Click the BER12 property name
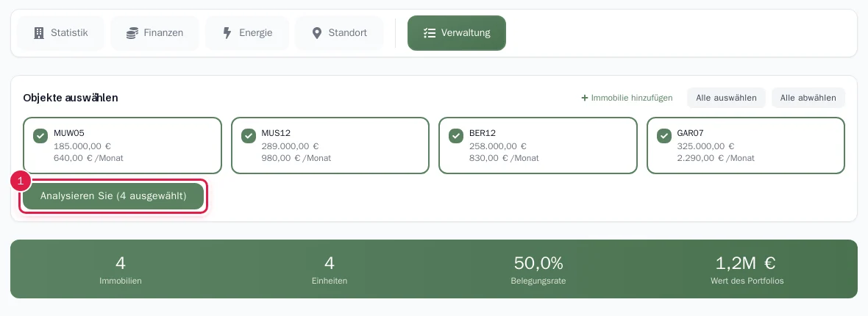 (x=483, y=133)
